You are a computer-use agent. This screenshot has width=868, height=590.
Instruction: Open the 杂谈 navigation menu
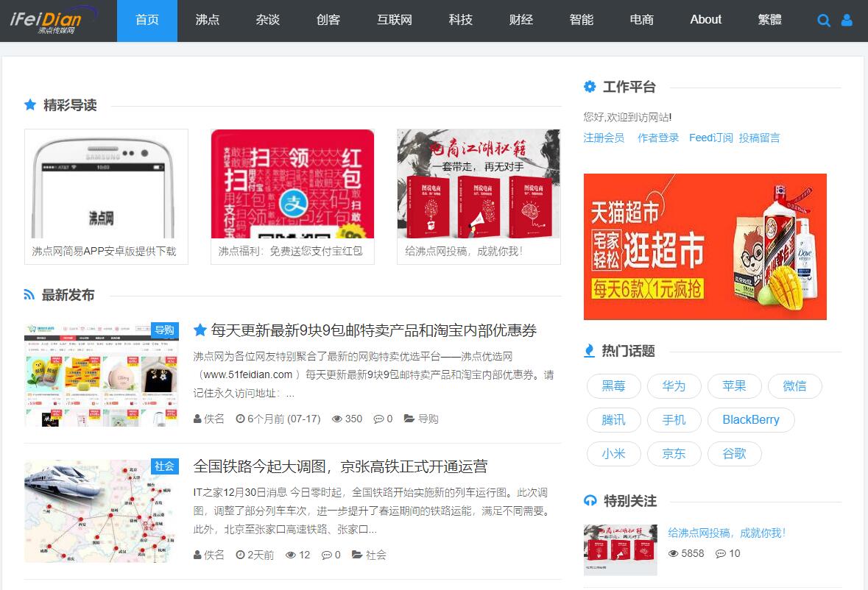[268, 21]
